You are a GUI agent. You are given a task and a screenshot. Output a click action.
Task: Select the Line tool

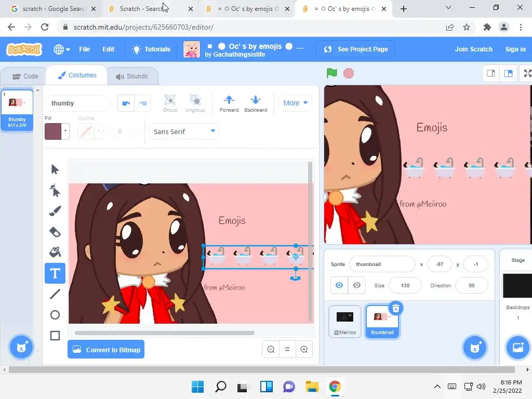(x=55, y=294)
